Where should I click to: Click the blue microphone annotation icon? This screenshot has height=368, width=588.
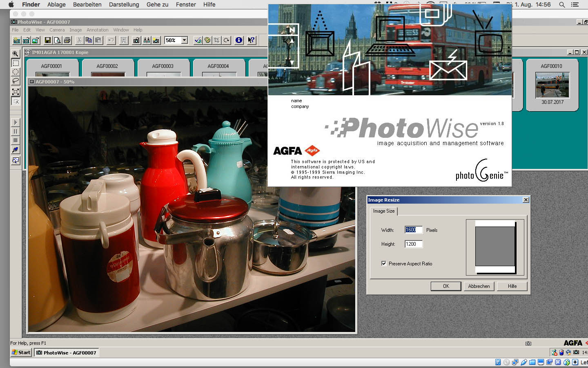click(16, 150)
